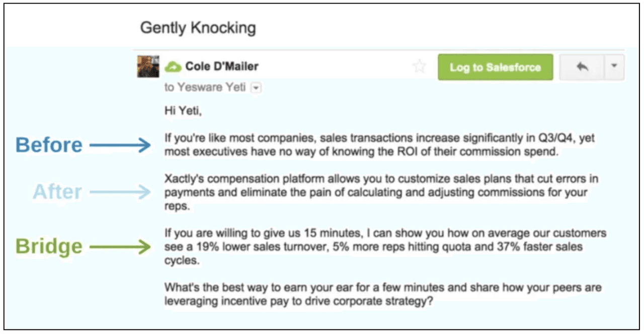Select sender name Cole D'Mailer

[x=221, y=66]
